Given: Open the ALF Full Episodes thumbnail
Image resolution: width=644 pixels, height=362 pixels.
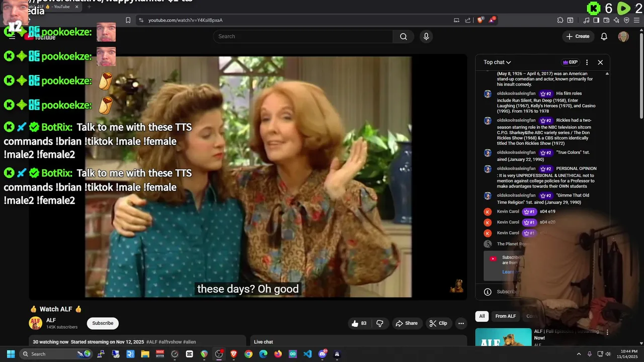Looking at the screenshot, I should pyautogui.click(x=503, y=337).
